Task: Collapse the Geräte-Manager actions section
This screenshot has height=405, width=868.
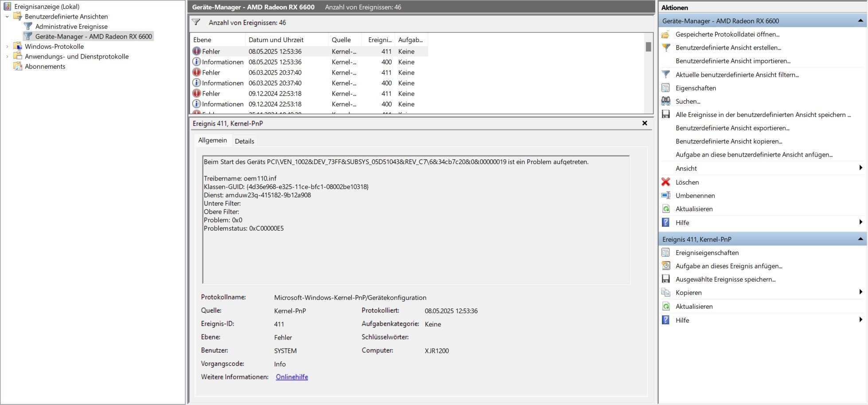Action: point(860,20)
